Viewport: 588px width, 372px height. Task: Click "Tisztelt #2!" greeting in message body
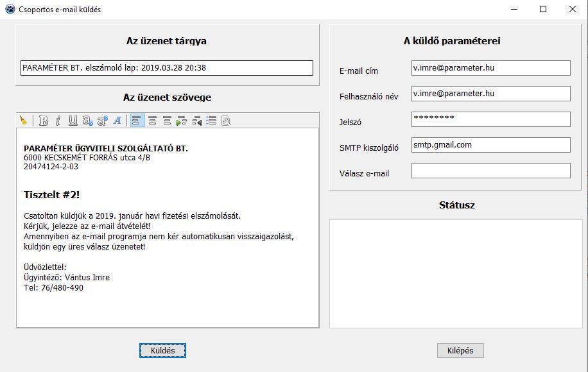tap(52, 195)
